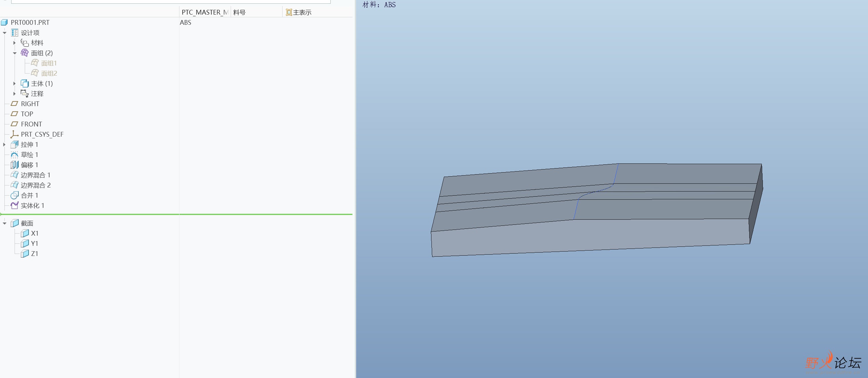Click the 主表示 column header
This screenshot has width=868, height=378.
point(302,12)
